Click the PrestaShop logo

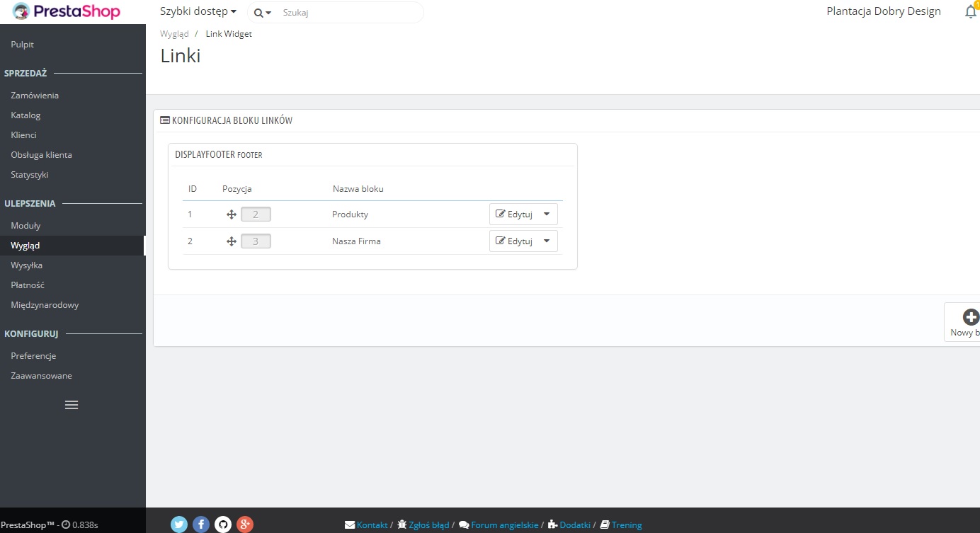click(67, 11)
